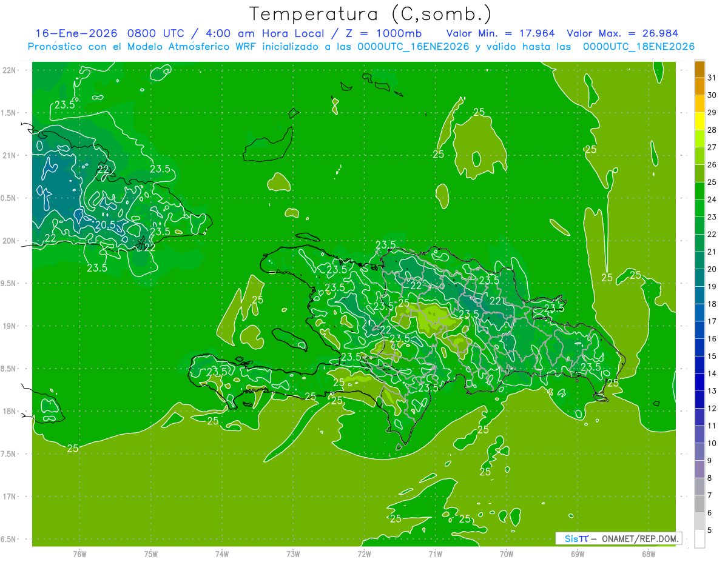728x562 pixels.
Task: Click the Valor Min. = 17.964 readout
Action: 500,33
